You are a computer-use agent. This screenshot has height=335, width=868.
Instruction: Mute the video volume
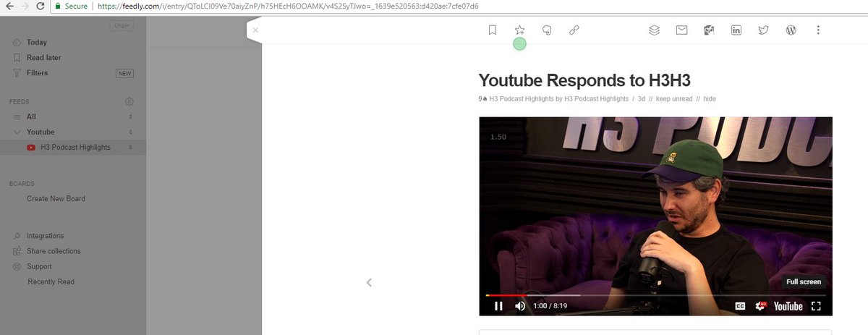tap(519, 306)
